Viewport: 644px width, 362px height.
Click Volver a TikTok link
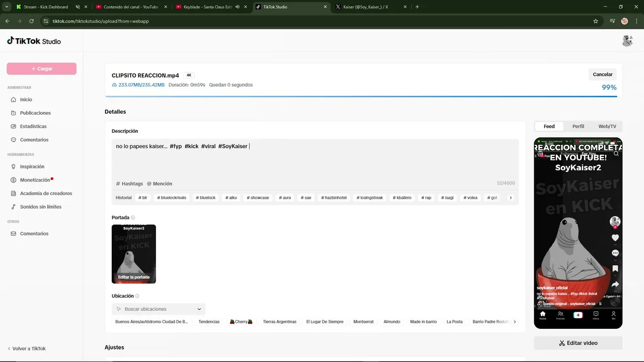point(27,348)
